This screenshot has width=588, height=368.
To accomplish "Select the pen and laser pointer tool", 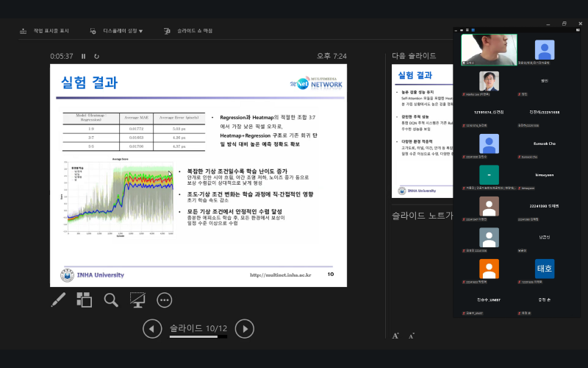I will coord(58,300).
